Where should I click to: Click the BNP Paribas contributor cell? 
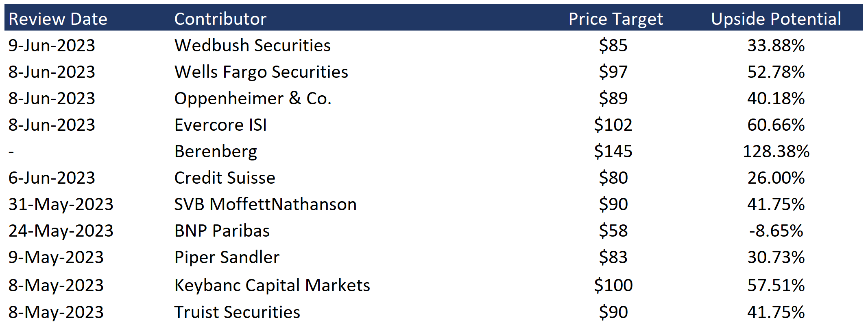click(x=222, y=231)
